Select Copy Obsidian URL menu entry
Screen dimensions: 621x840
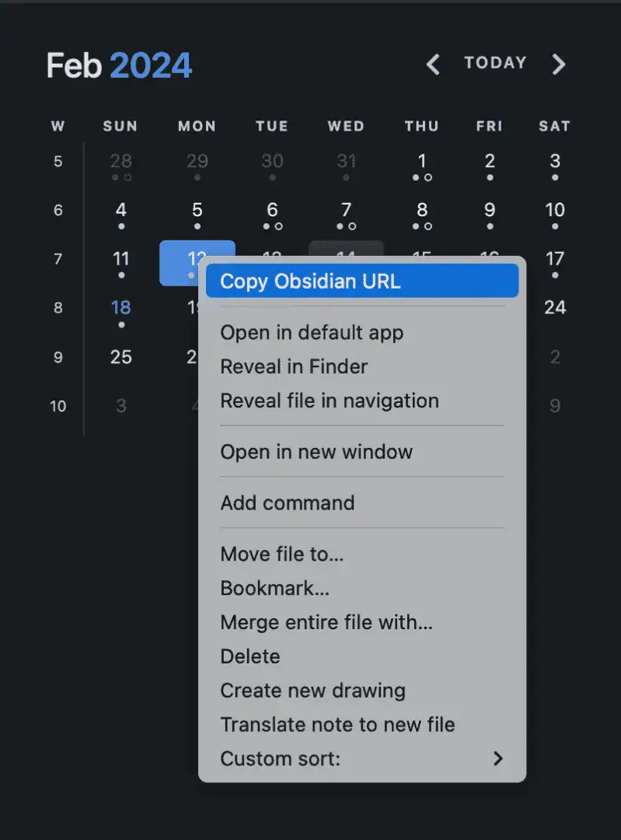click(362, 282)
